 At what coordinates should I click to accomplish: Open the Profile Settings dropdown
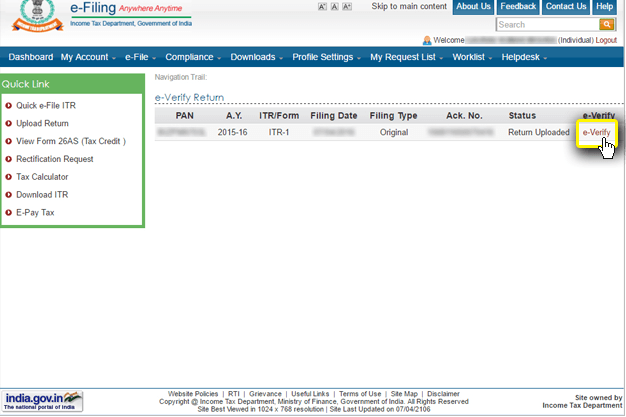[x=326, y=57]
